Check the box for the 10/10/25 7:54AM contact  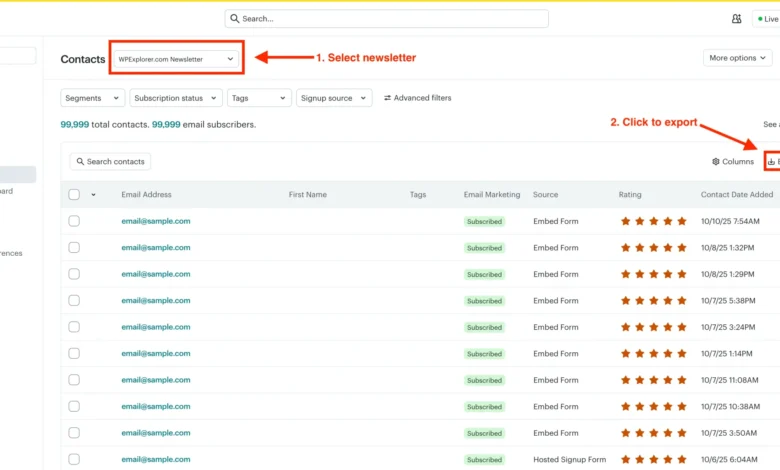coord(74,221)
